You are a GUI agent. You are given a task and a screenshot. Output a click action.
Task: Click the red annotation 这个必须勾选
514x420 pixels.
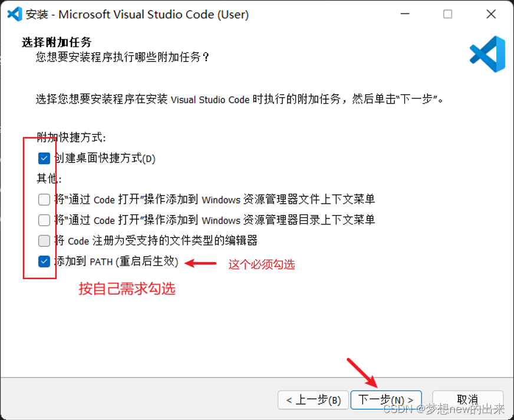[x=263, y=264]
